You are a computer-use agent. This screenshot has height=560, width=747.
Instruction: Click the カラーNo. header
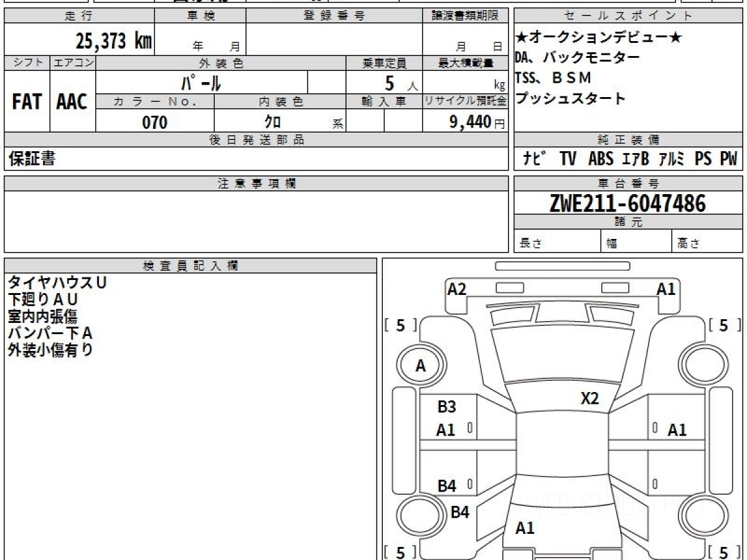155,102
